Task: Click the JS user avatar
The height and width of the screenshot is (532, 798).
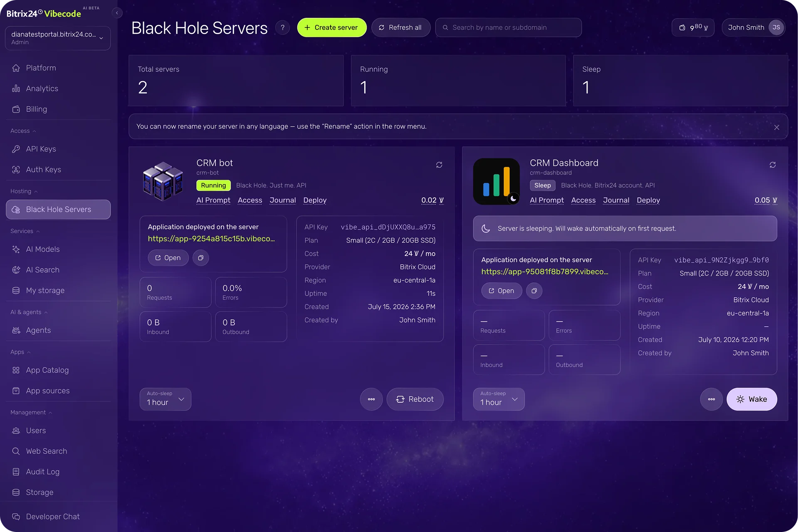Action: click(x=776, y=27)
